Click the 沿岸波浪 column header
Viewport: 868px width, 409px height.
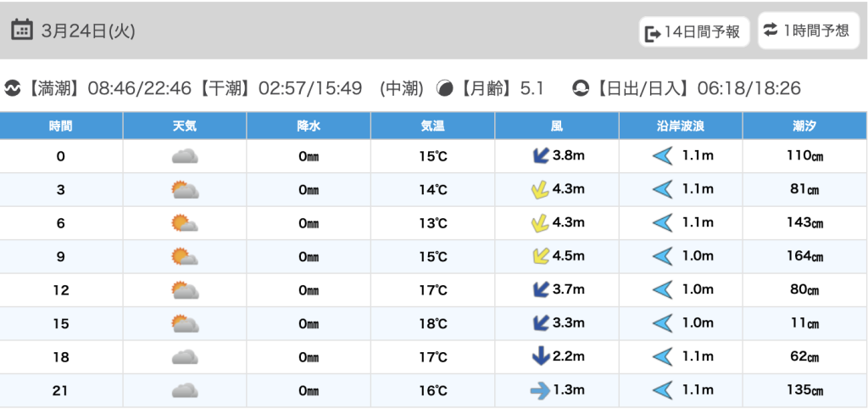tap(681, 126)
